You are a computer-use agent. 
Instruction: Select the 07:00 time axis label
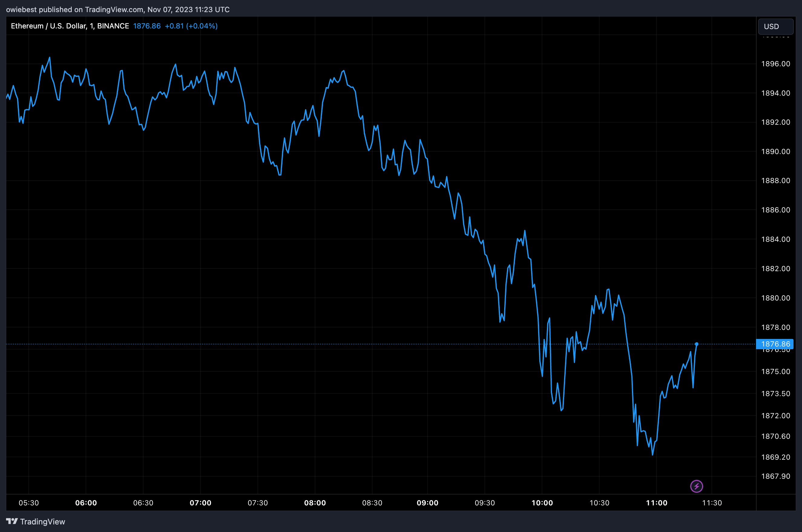pos(200,503)
